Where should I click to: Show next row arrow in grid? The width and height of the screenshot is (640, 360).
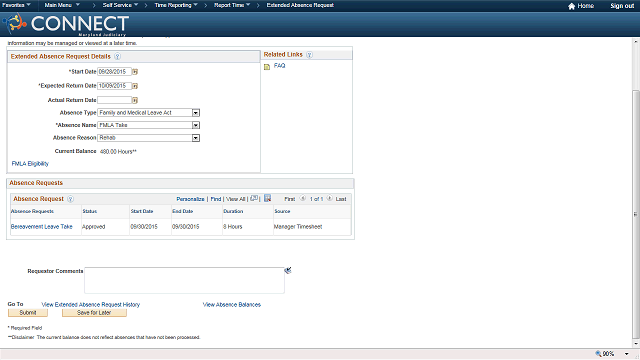pos(329,198)
